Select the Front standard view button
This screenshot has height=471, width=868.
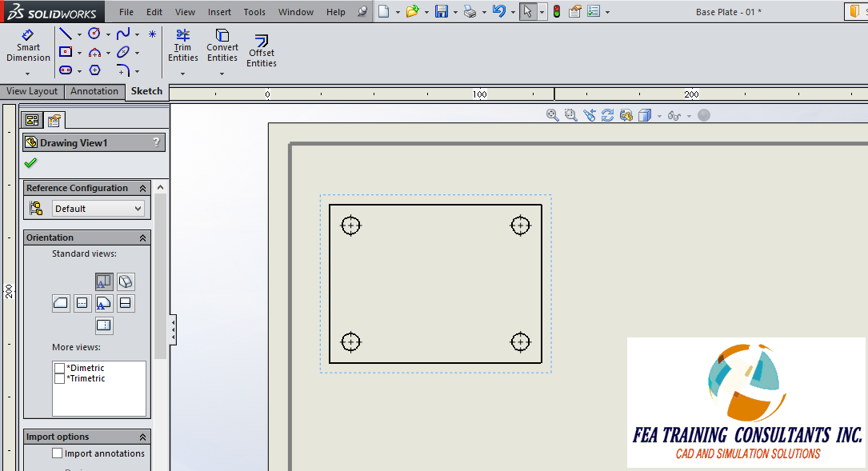[103, 281]
